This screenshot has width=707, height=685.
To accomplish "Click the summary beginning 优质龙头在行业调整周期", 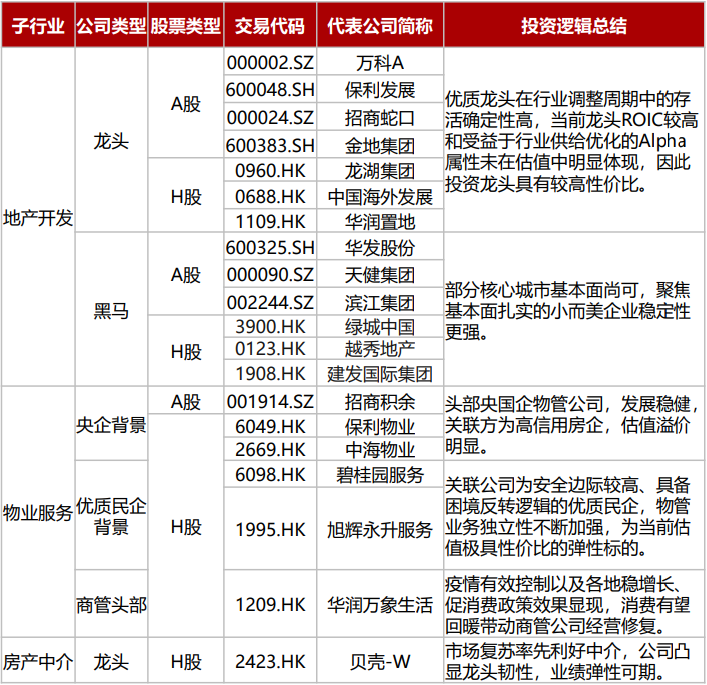I will (x=574, y=141).
